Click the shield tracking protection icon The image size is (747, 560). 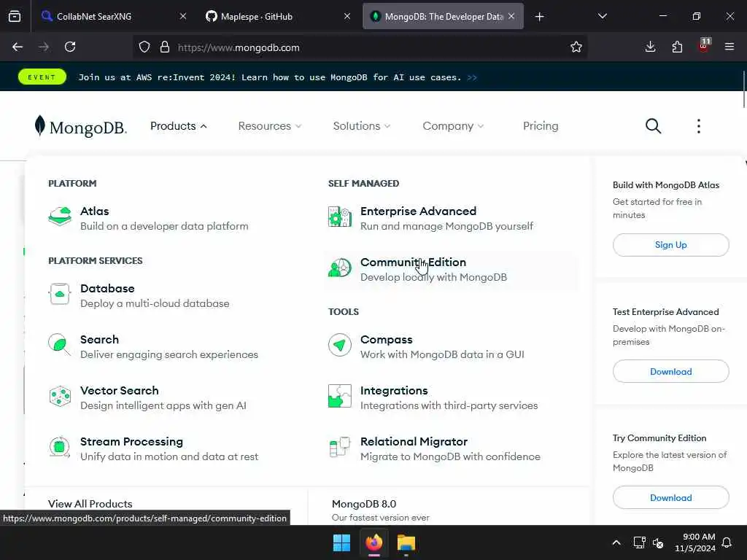point(144,47)
